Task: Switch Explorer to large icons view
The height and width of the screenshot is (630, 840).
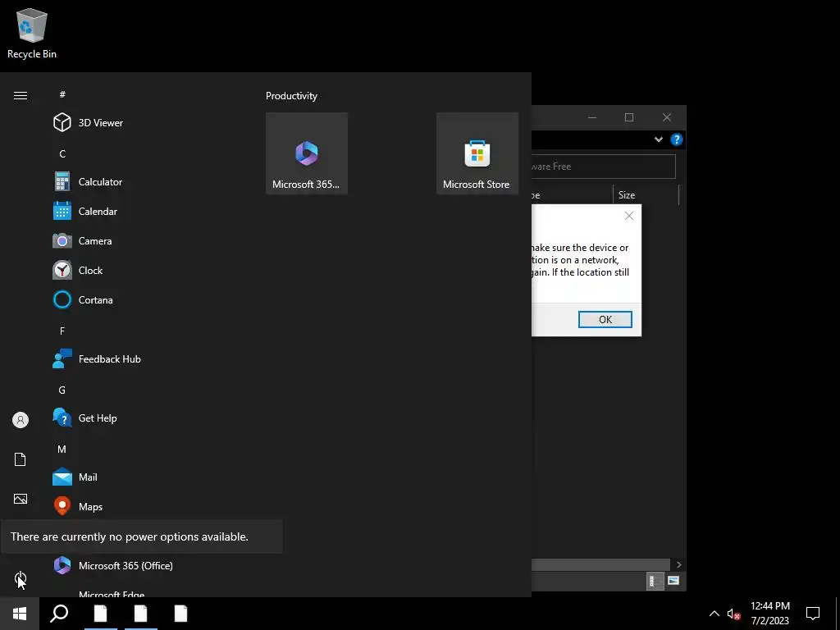Action: pyautogui.click(x=673, y=581)
